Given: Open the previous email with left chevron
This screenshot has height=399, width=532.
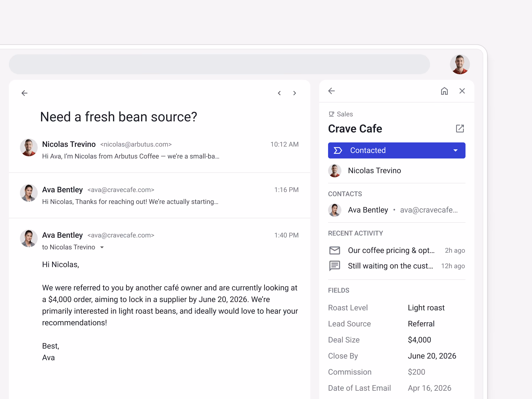Looking at the screenshot, I should tap(279, 93).
